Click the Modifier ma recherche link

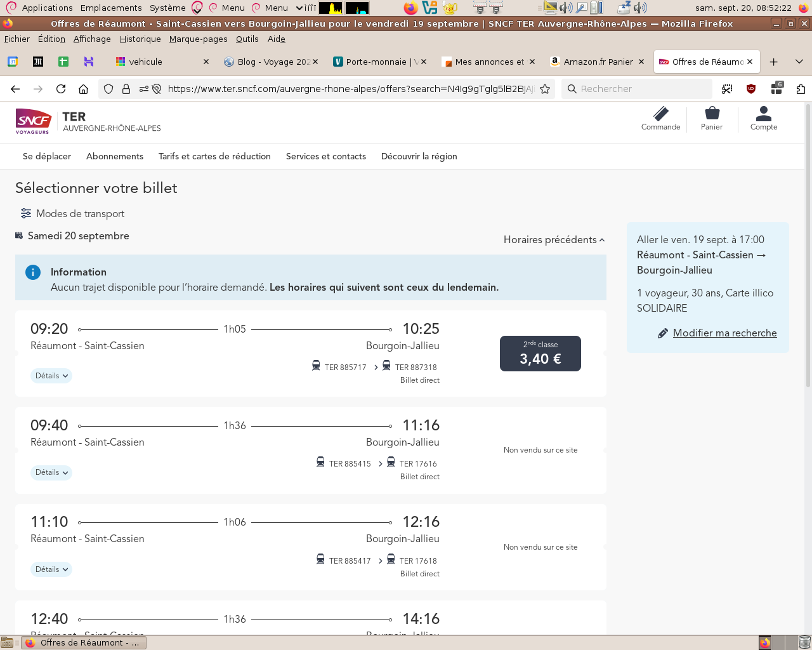tap(724, 333)
